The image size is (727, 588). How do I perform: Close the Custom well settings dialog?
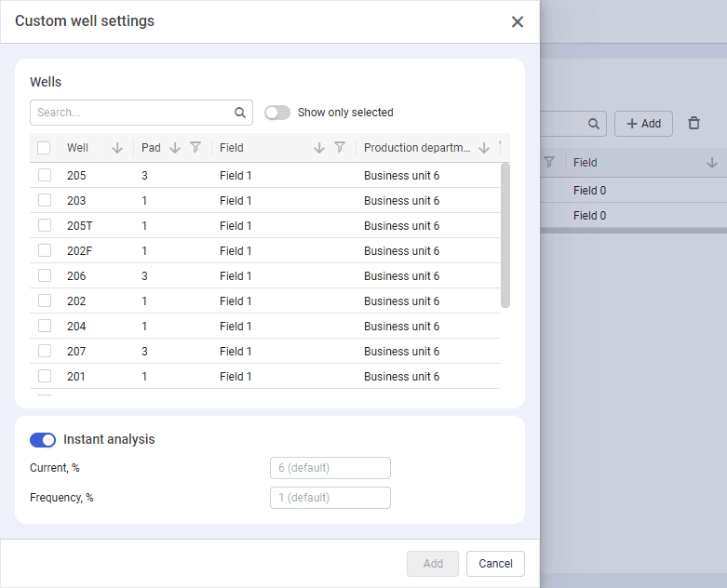click(517, 21)
